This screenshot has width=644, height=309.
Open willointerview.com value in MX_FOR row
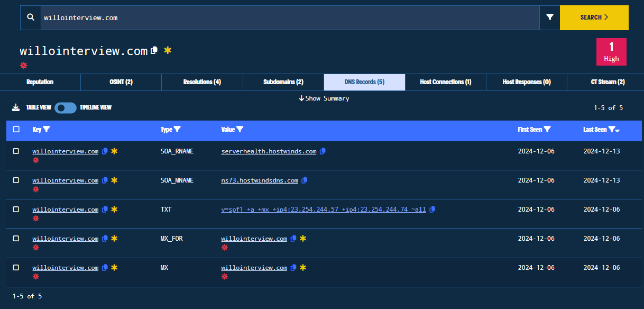[x=254, y=239]
